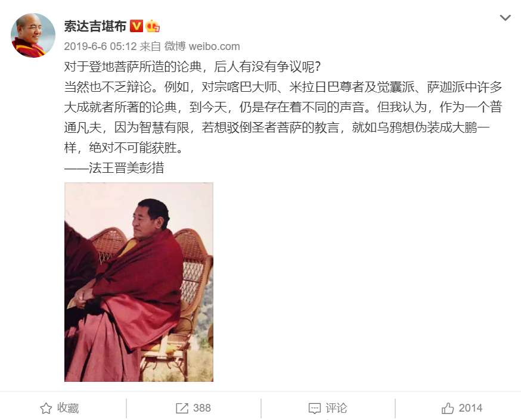Click the repost share arrow icon
The height and width of the screenshot is (420, 521).
tap(182, 408)
